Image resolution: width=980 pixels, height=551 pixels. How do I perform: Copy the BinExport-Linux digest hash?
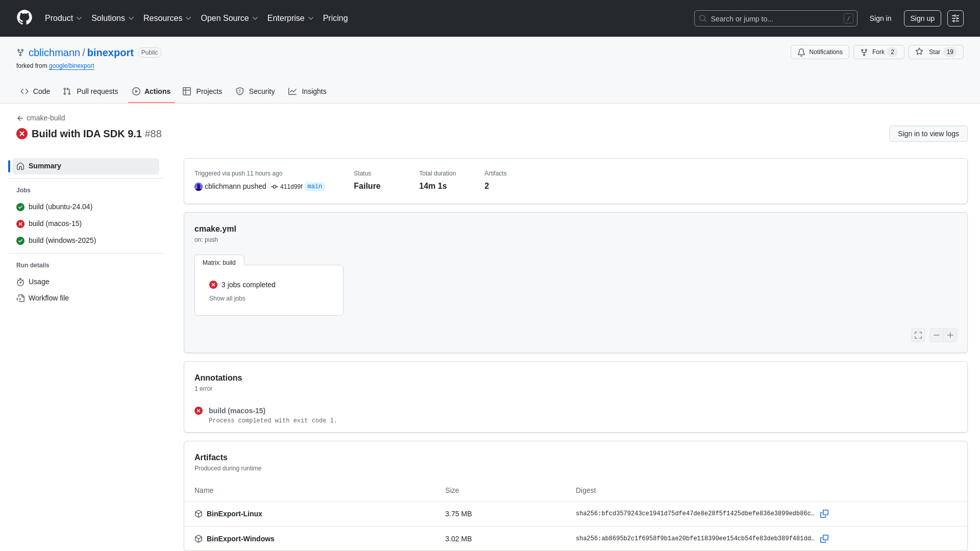tap(824, 514)
